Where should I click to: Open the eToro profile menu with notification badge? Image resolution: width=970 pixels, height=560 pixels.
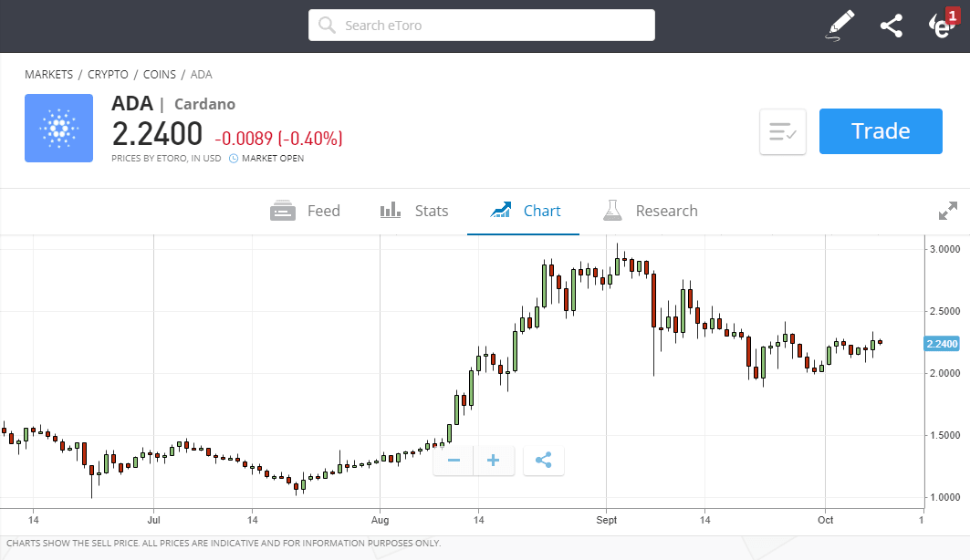(x=942, y=25)
